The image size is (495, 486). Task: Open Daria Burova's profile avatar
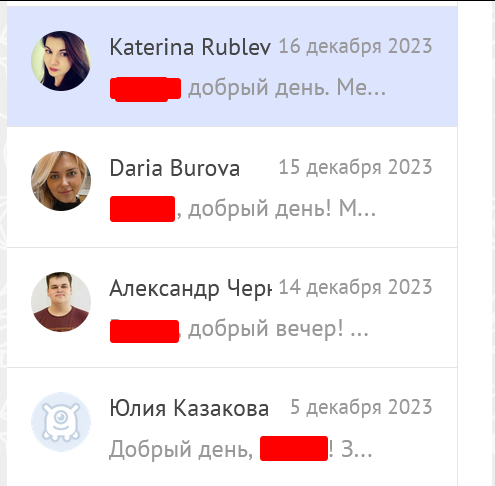pyautogui.click(x=61, y=181)
